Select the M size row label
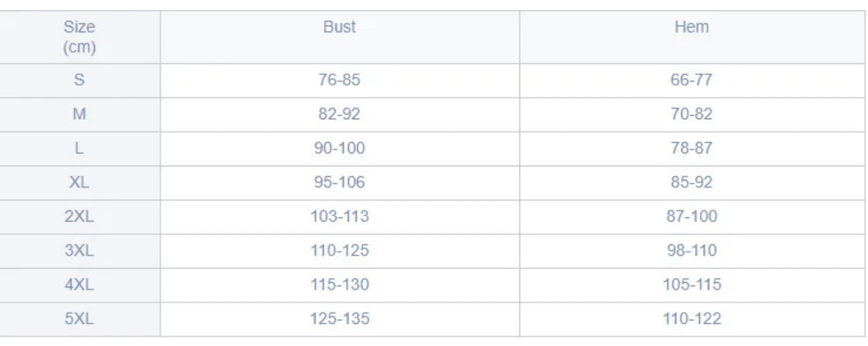 point(79,114)
